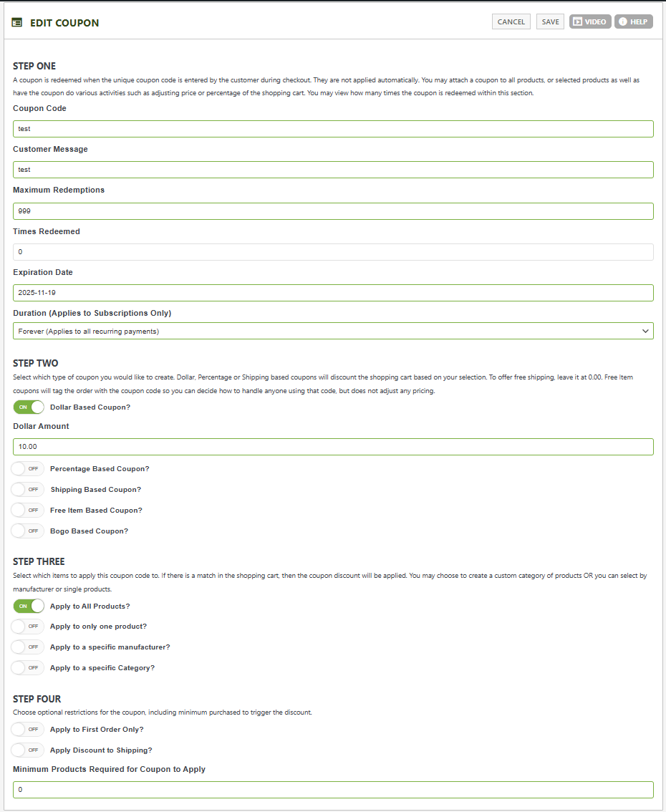Click the Help info icon
666x812 pixels.
point(623,22)
